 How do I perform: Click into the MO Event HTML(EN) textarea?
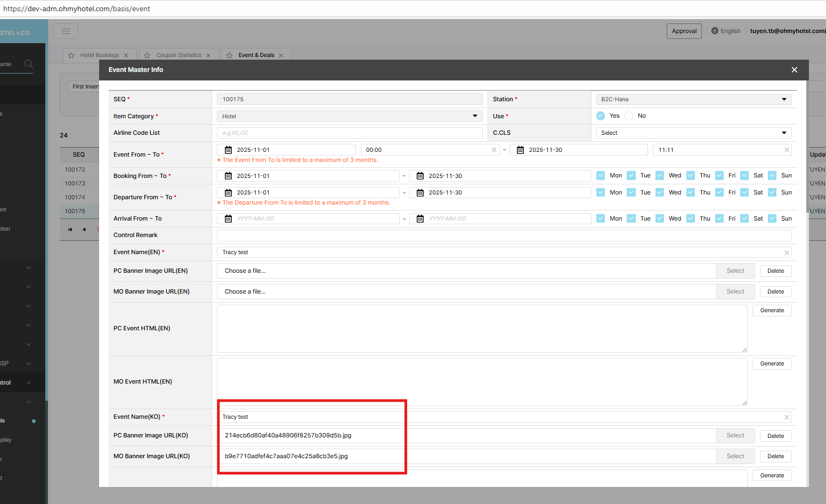[482, 382]
